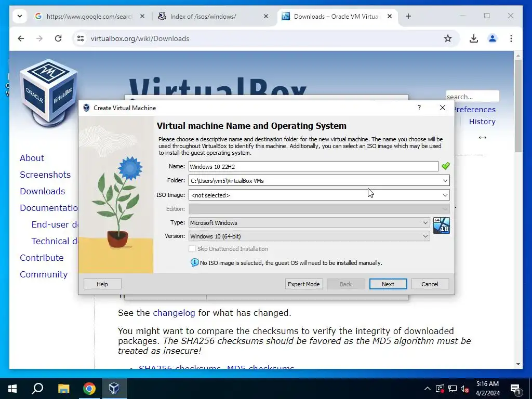Screen dimensions: 532x399
Task: Switch to Expert Mode
Action: coord(303,284)
